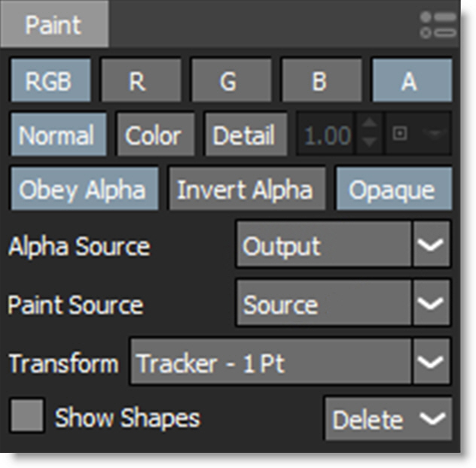Screen dimensions: 476x468
Task: Switch to Normal paint mode
Action: (x=57, y=135)
